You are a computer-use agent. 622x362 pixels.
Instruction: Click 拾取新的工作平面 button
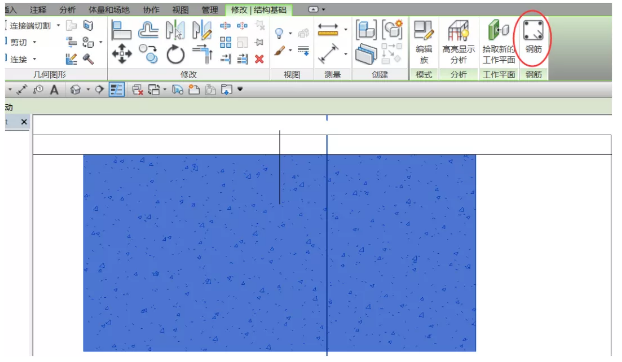tap(499, 42)
